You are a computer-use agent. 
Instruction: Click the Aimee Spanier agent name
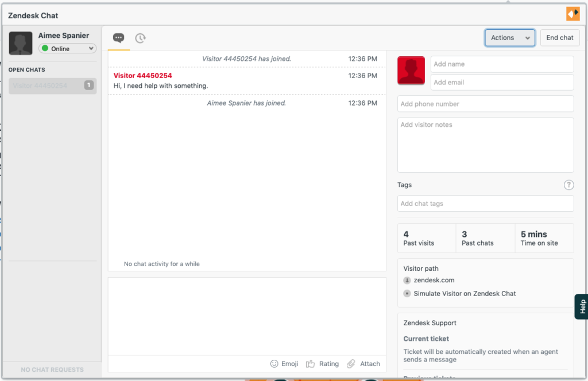[x=64, y=36]
